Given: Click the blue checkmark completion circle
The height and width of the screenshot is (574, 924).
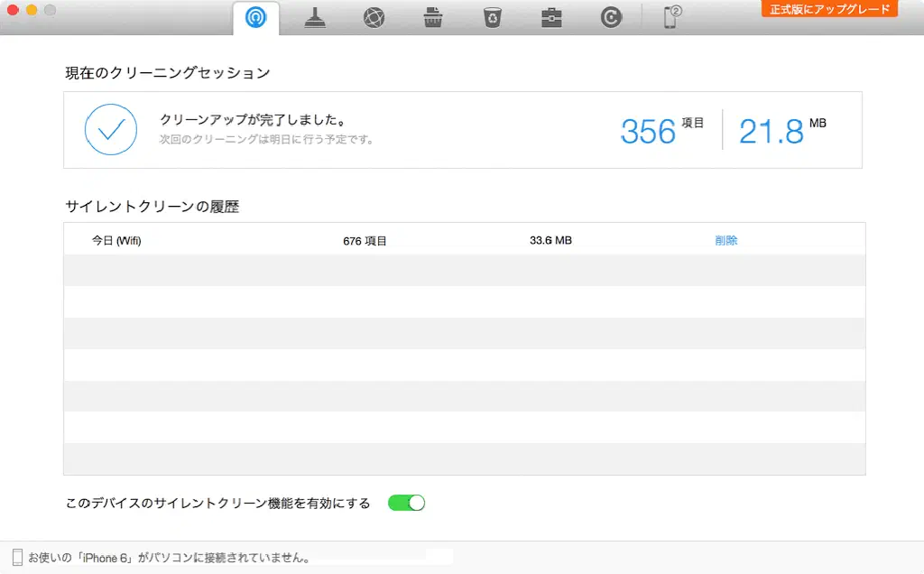Looking at the screenshot, I should pyautogui.click(x=110, y=130).
